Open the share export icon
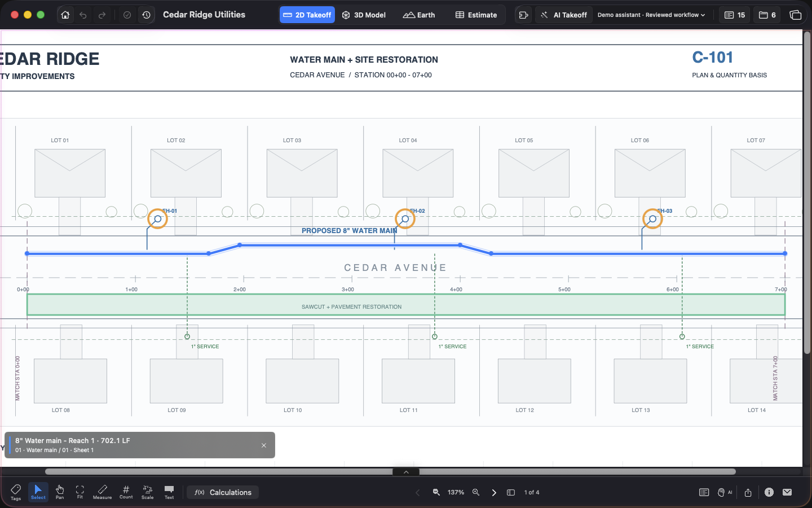The height and width of the screenshot is (508, 812). coord(748,493)
